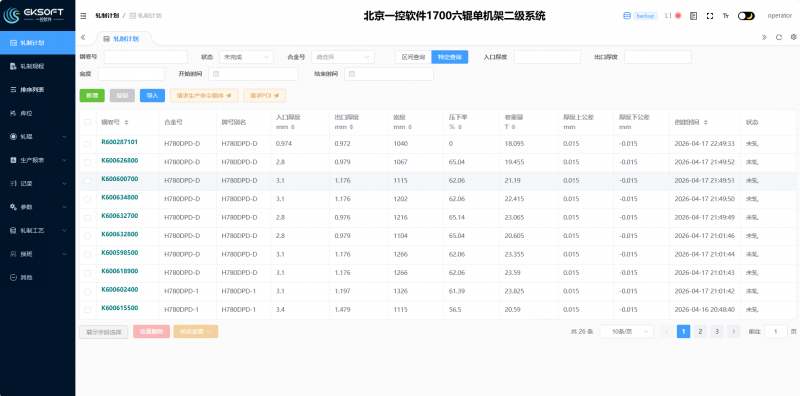Screen dimensions: 800x396
Task: Go to the previous page arrow in pagination
Action: coord(666,331)
